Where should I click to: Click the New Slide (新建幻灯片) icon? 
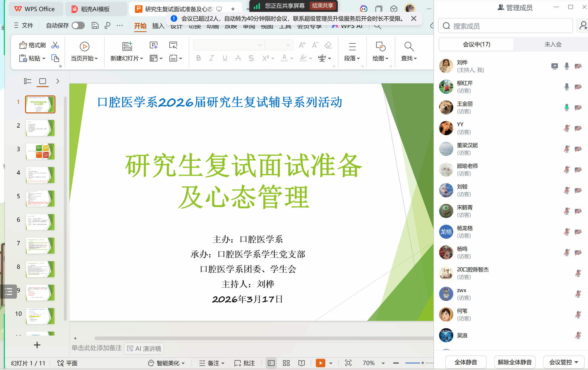[x=127, y=47]
